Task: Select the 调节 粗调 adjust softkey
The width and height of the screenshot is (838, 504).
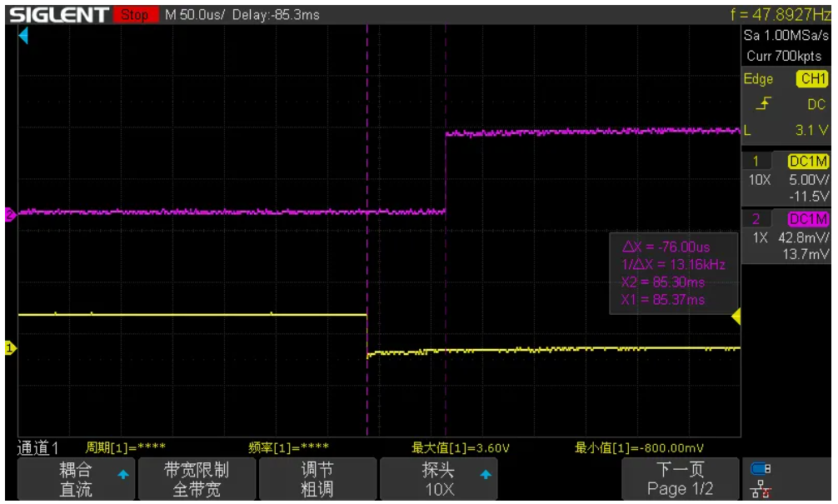Action: 317,479
